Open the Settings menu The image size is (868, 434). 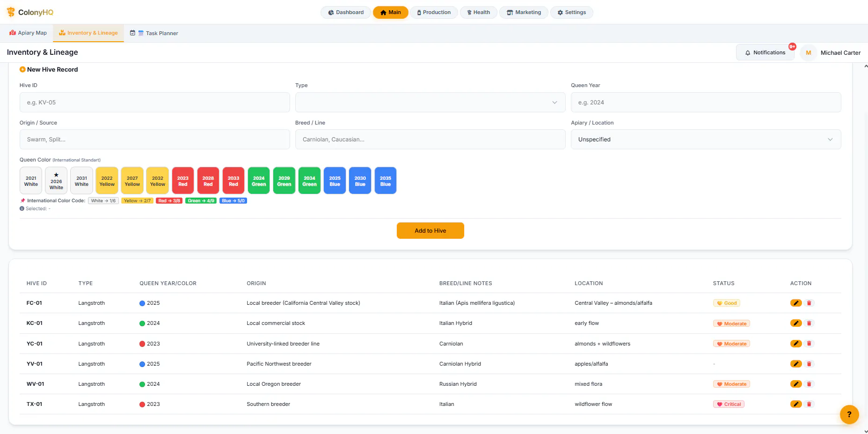pyautogui.click(x=571, y=13)
